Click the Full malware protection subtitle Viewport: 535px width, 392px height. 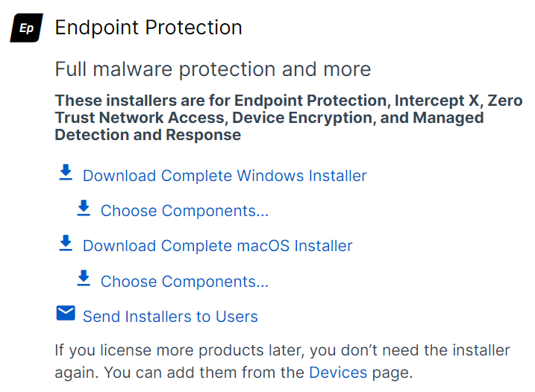(x=213, y=70)
